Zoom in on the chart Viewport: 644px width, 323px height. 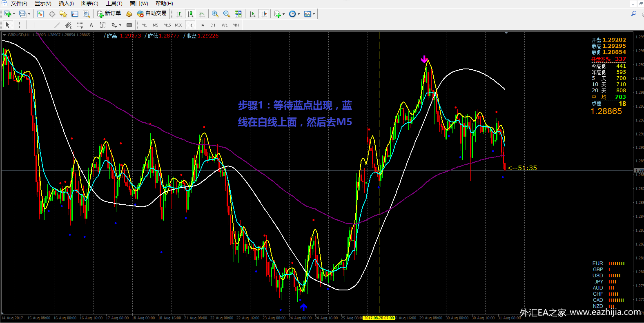(215, 14)
